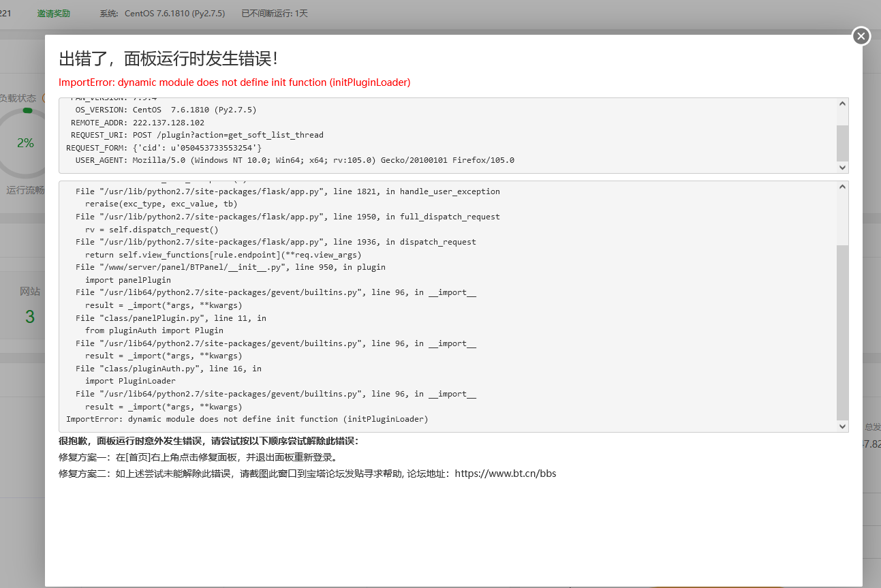Close the panel error dialog
This screenshot has width=881, height=588.
click(861, 36)
